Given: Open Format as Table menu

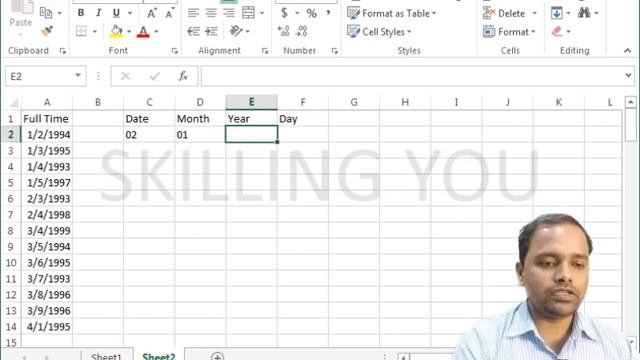Looking at the screenshot, I should pos(391,13).
